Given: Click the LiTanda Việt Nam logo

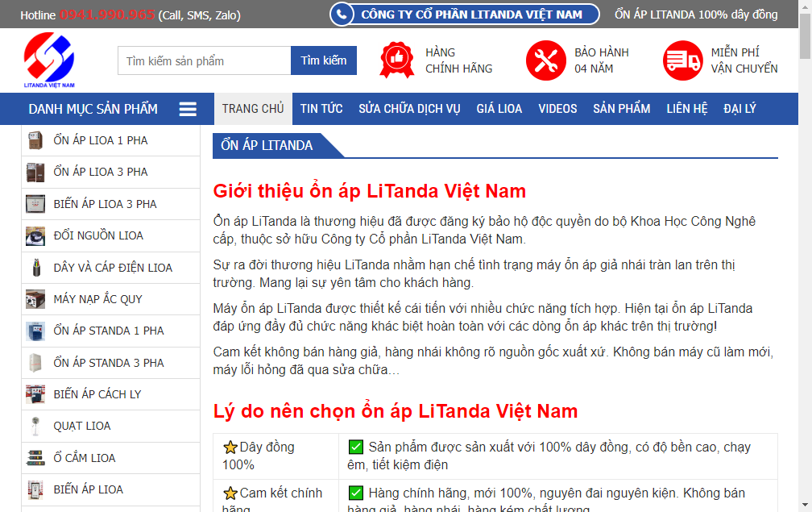Looking at the screenshot, I should click(x=49, y=60).
